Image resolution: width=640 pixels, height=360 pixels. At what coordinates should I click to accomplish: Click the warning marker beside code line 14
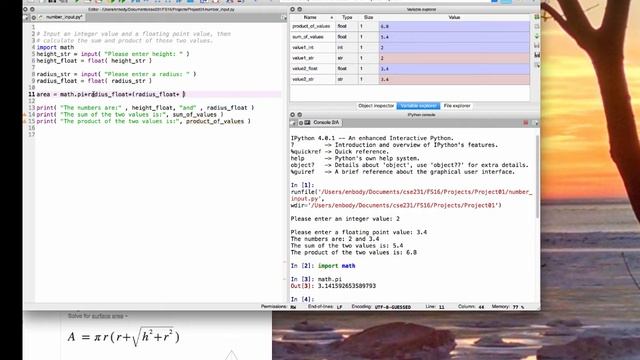(25, 115)
